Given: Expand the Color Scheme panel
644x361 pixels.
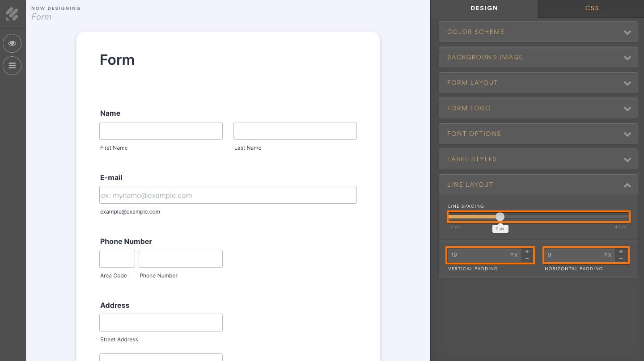Looking at the screenshot, I should (x=538, y=32).
